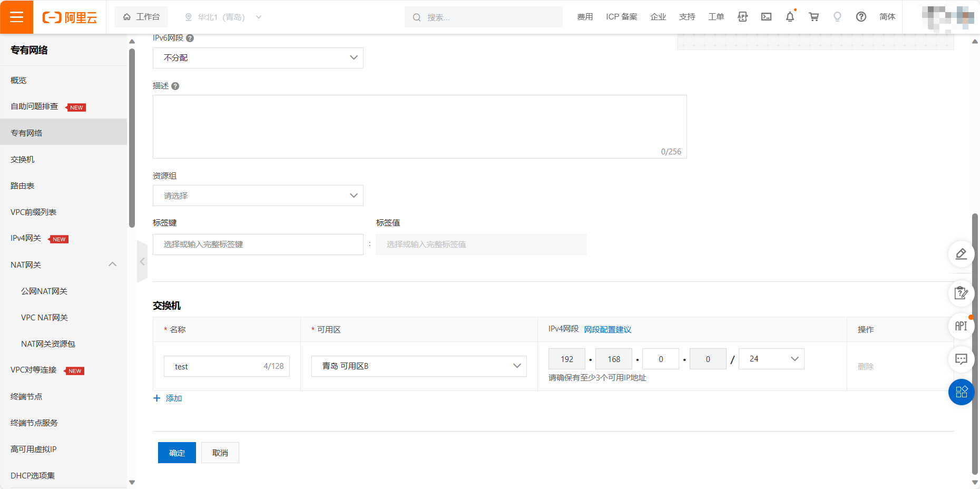Select 专有网络 sidebar item
This screenshot has height=489, width=980.
click(63, 133)
